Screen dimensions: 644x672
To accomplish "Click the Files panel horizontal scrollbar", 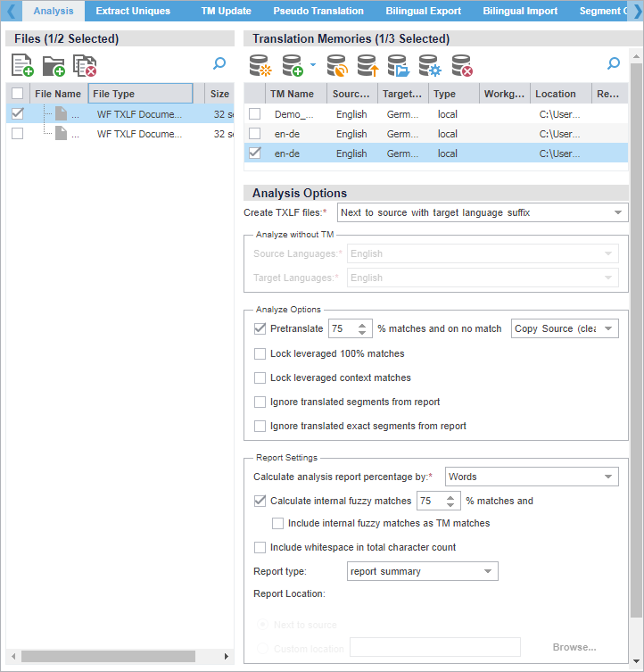I will click(107, 656).
